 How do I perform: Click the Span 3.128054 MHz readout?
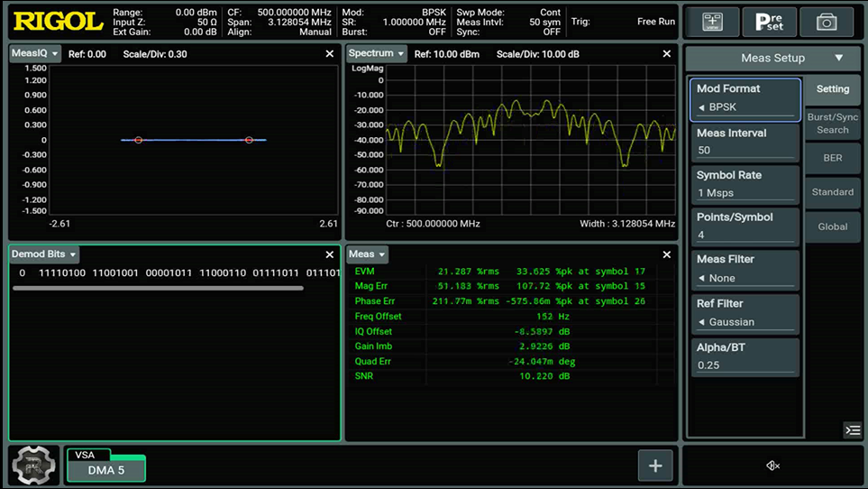coord(279,23)
